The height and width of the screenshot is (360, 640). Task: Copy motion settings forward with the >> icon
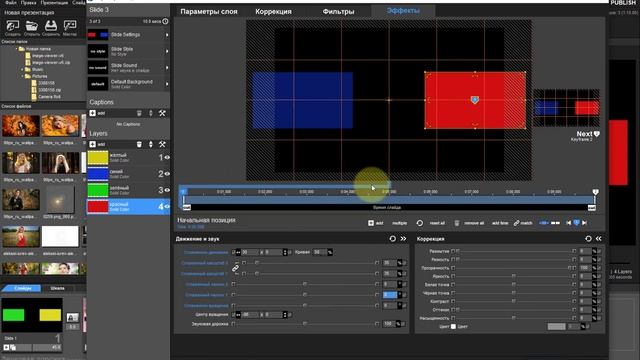coord(403,239)
